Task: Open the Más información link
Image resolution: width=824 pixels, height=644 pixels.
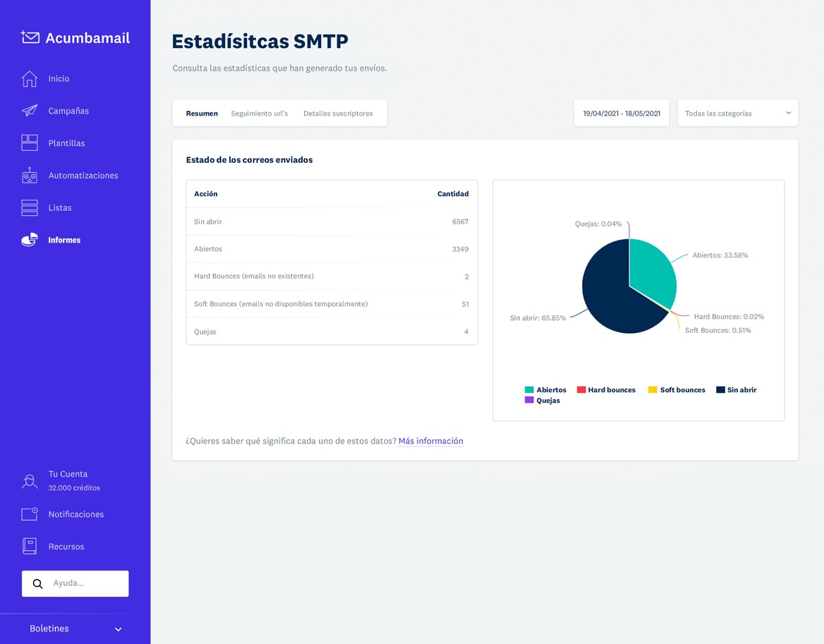Action: [x=430, y=441]
